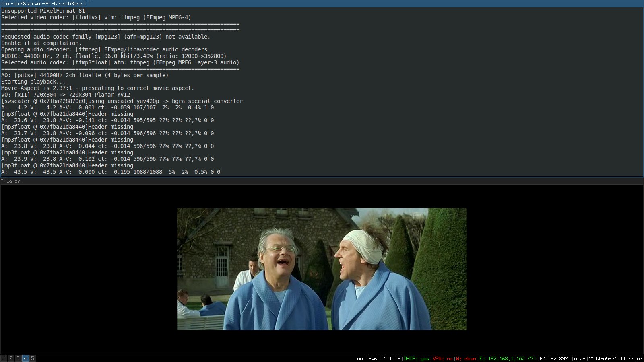Click the W: down wireless indicator
Image resolution: width=644 pixels, height=362 pixels.
coord(466,359)
